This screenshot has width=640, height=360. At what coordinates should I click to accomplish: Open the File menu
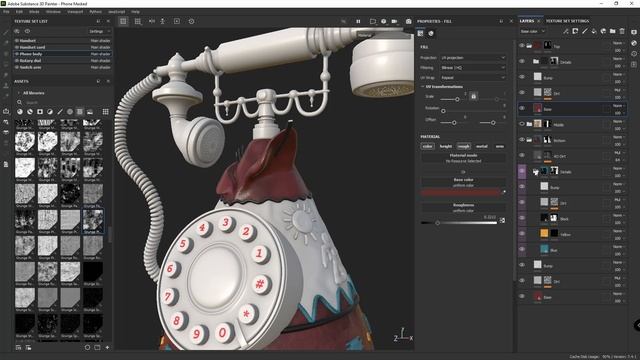click(x=6, y=12)
